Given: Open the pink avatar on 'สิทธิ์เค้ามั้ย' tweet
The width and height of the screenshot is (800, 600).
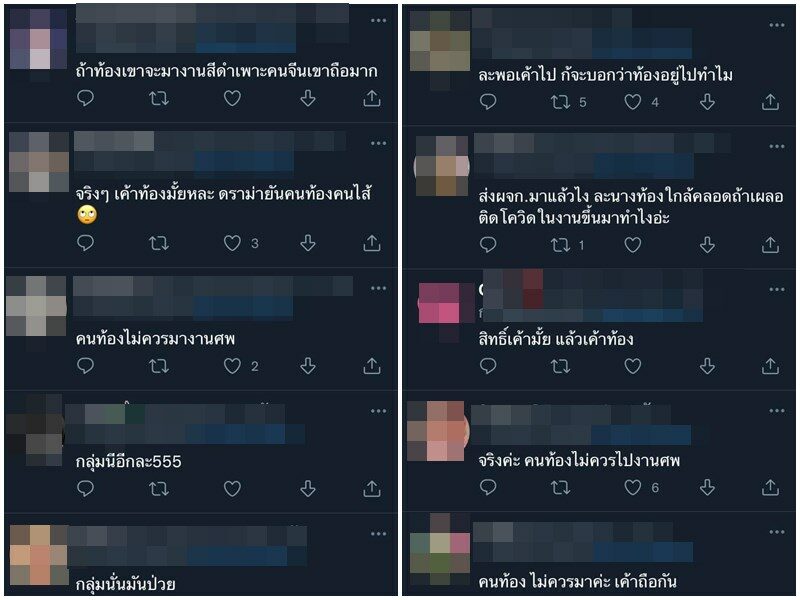Looking at the screenshot, I should coord(440,304).
